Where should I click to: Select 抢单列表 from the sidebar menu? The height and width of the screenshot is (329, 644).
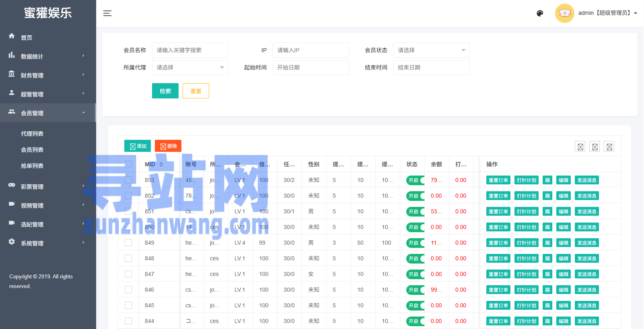point(32,166)
